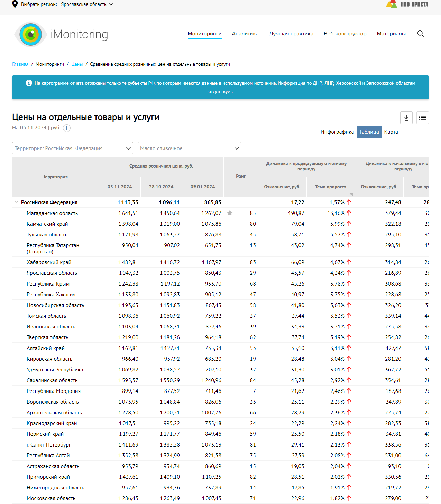Image resolution: width=441 pixels, height=504 pixels.
Task: Open the list view menu icon
Action: coord(423,118)
